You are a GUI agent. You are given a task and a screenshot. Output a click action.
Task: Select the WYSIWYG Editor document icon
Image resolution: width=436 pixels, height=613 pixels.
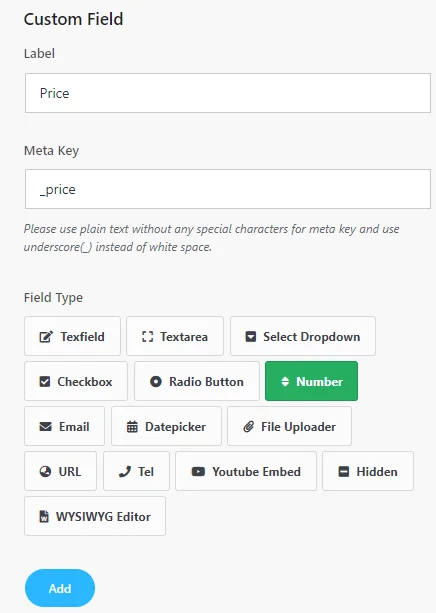coord(44,516)
